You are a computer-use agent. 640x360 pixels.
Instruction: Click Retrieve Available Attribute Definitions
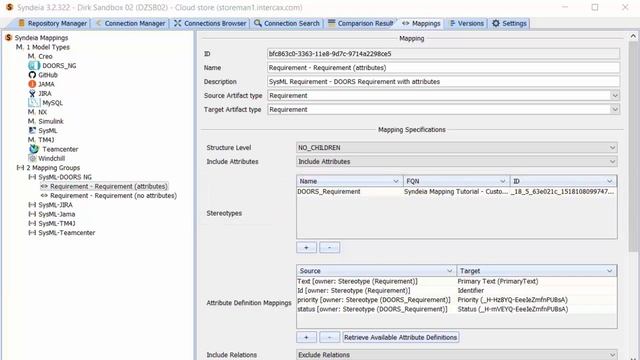click(x=400, y=337)
